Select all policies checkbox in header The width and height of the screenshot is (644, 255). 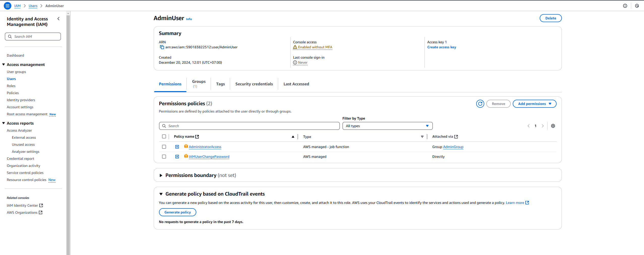[164, 136]
